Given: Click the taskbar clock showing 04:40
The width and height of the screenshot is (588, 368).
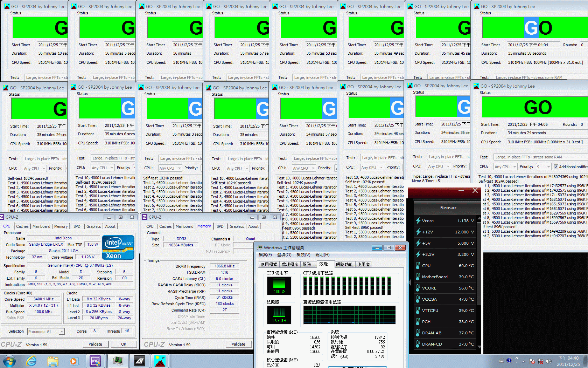Looking at the screenshot, I should point(568,361).
